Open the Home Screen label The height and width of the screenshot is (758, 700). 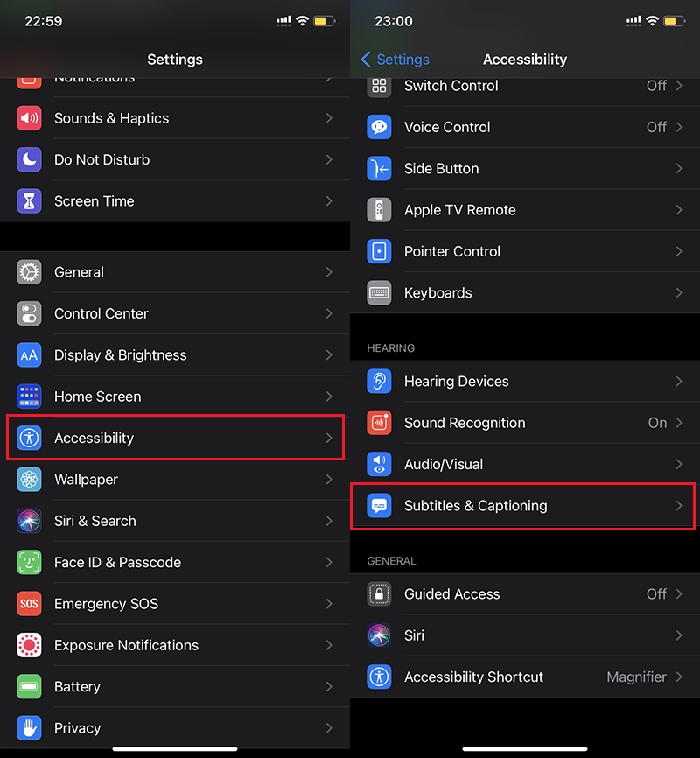click(x=98, y=397)
